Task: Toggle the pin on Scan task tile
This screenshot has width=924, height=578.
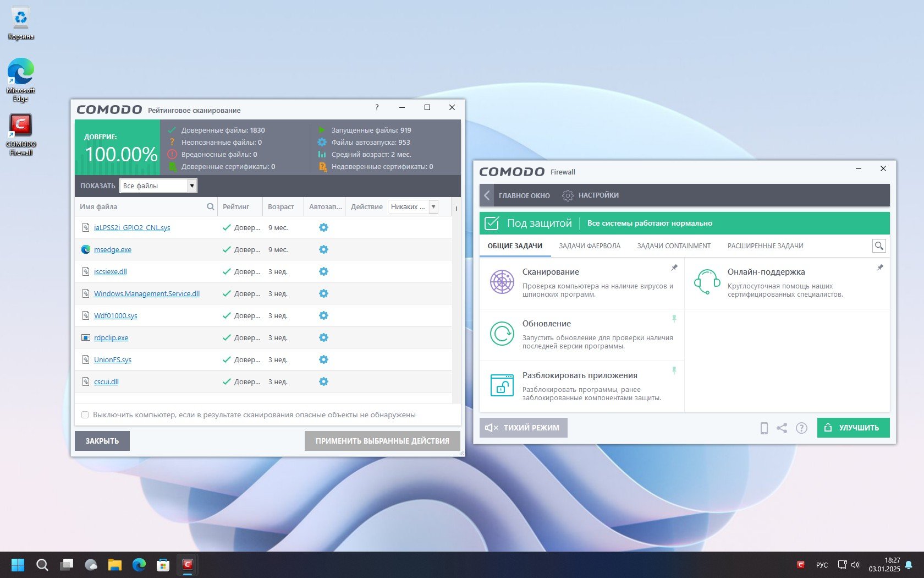Action: pos(674,268)
